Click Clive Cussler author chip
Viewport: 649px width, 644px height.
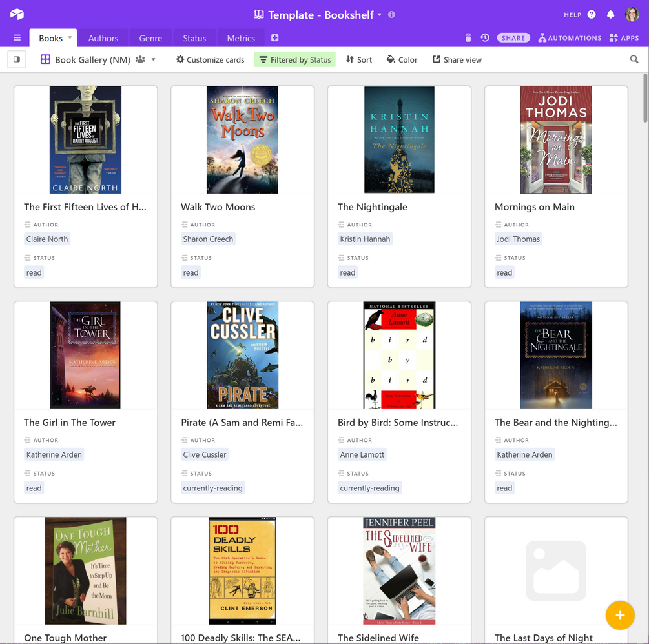tap(205, 454)
